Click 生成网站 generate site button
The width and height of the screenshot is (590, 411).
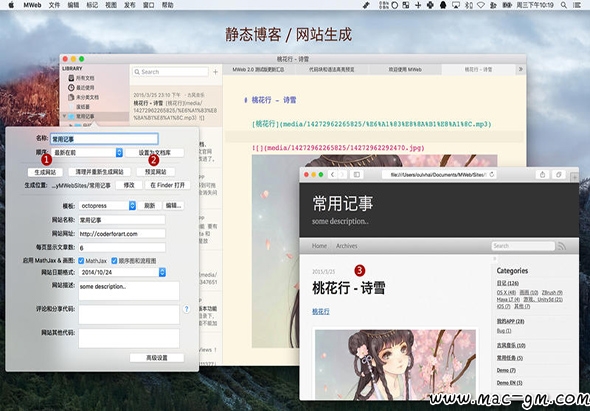[x=45, y=172]
